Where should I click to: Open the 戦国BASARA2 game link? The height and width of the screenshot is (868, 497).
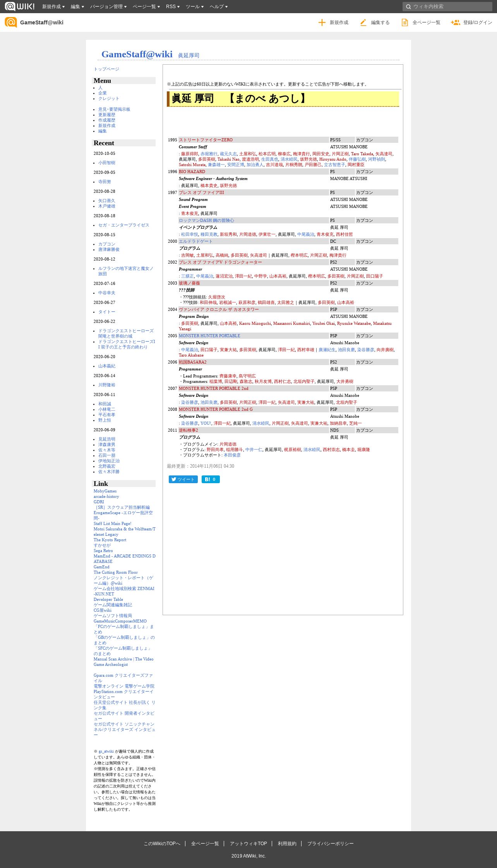click(192, 362)
